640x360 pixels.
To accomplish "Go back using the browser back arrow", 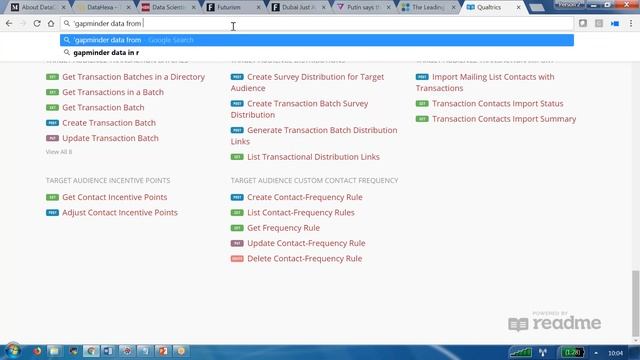I will [9, 24].
